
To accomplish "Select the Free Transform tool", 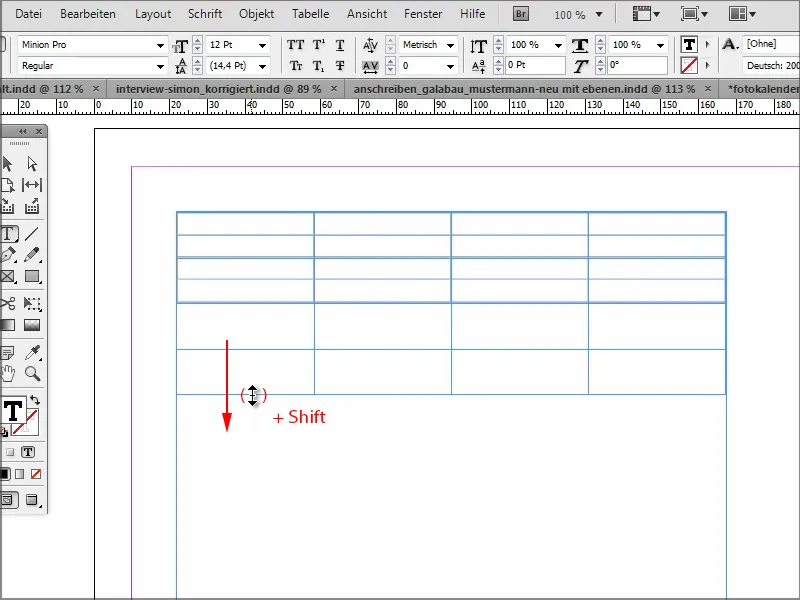I will click(32, 304).
